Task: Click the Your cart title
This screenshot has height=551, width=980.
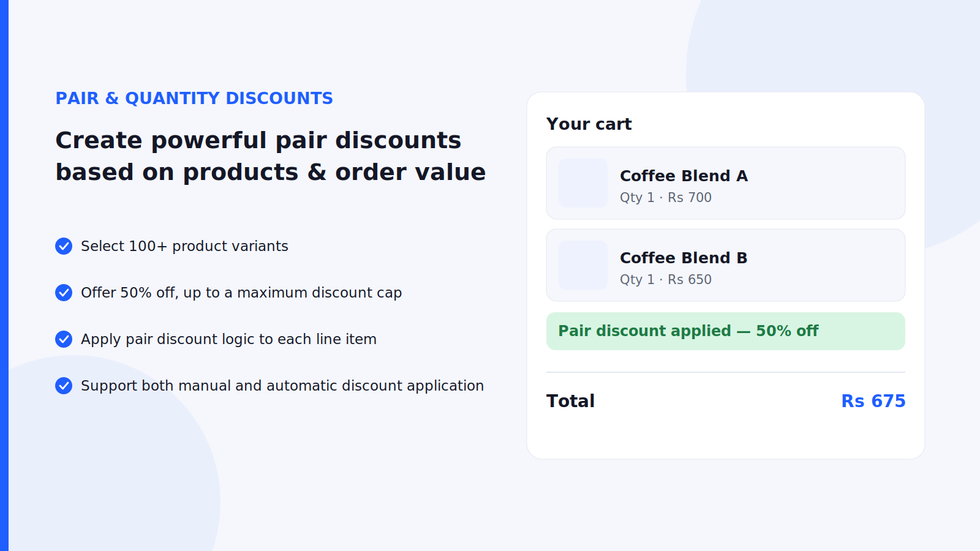Action: (x=589, y=124)
